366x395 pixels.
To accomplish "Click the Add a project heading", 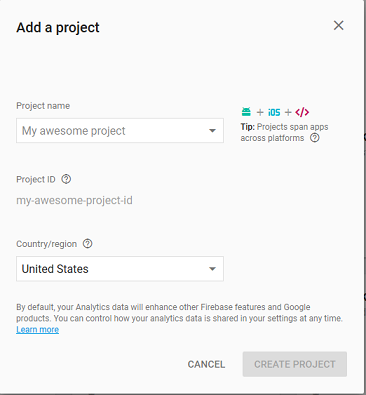I will click(58, 27).
